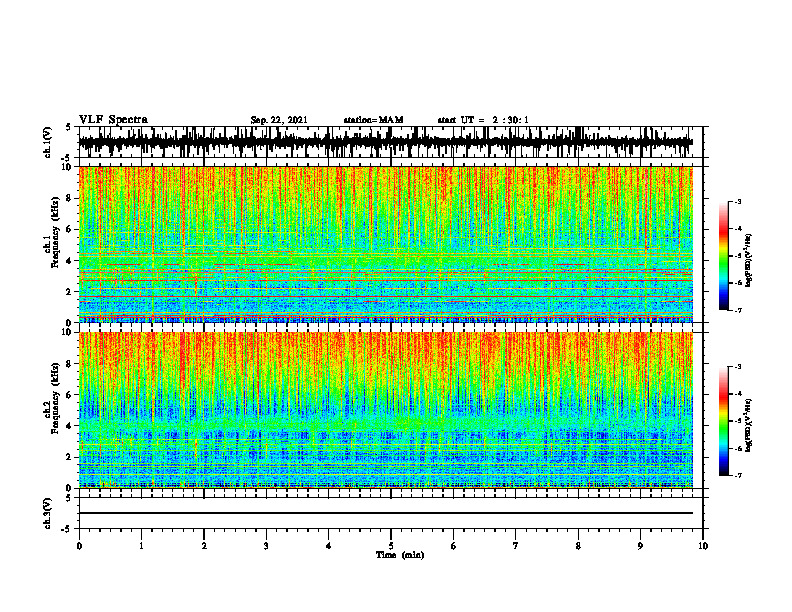The width and height of the screenshot is (792, 612).
Task: Click the "3" tick on time axis
Action: [x=266, y=546]
